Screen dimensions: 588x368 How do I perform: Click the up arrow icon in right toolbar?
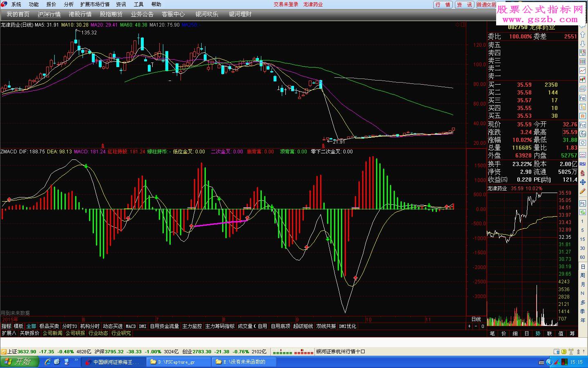point(583,34)
